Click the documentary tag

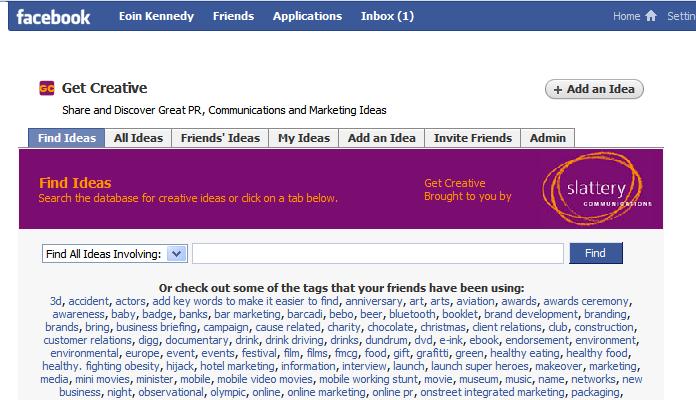(197, 341)
